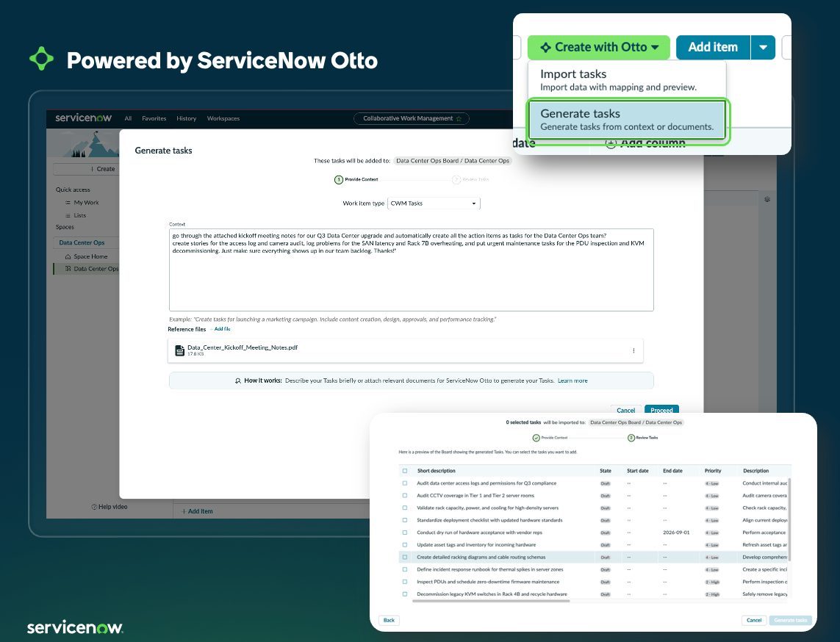Toggle the select-all checkbox in the table header
Screen dimensions: 840x642
tap(404, 471)
